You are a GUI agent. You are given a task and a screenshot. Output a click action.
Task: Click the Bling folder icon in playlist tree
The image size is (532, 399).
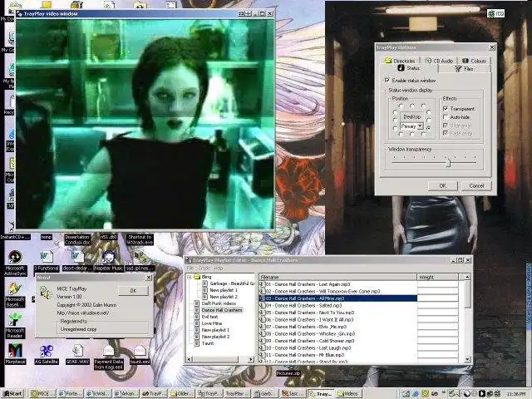click(x=197, y=277)
